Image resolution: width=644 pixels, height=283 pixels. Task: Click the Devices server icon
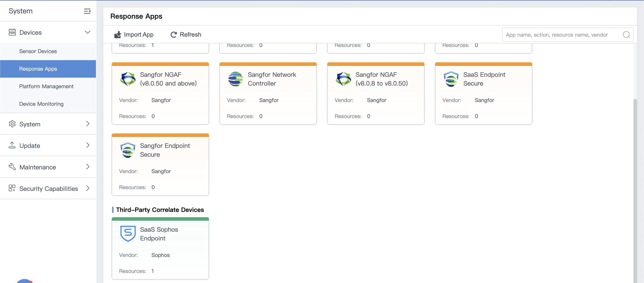tap(12, 32)
